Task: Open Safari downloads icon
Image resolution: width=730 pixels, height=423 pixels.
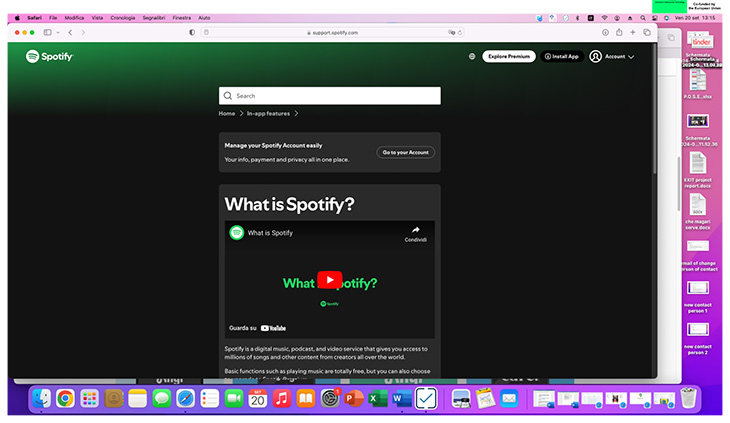Action: tap(605, 32)
